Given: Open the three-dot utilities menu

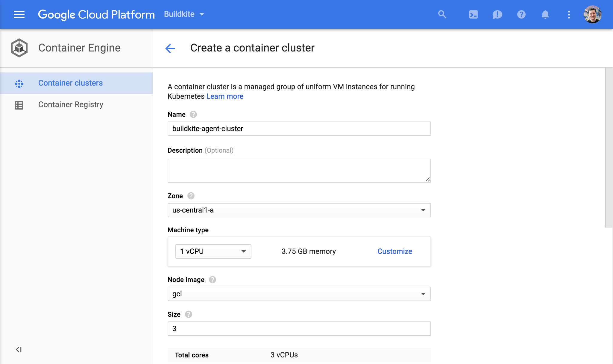Looking at the screenshot, I should tap(569, 14).
